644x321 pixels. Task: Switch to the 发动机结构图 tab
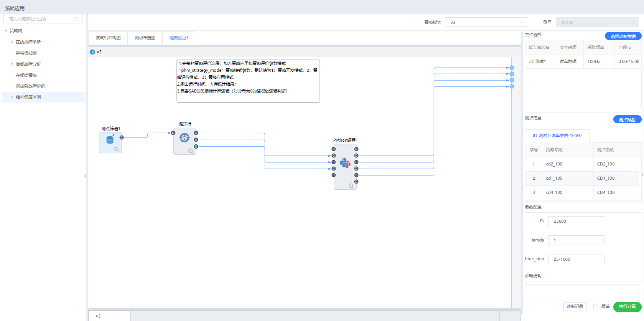click(x=108, y=38)
